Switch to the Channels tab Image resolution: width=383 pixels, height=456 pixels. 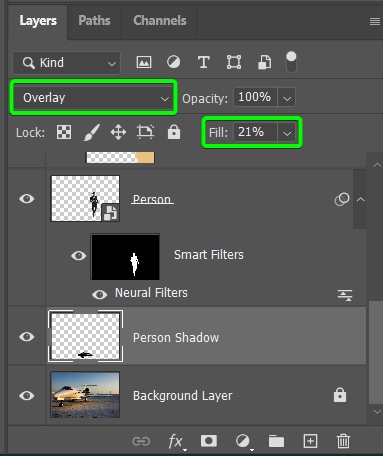point(160,21)
